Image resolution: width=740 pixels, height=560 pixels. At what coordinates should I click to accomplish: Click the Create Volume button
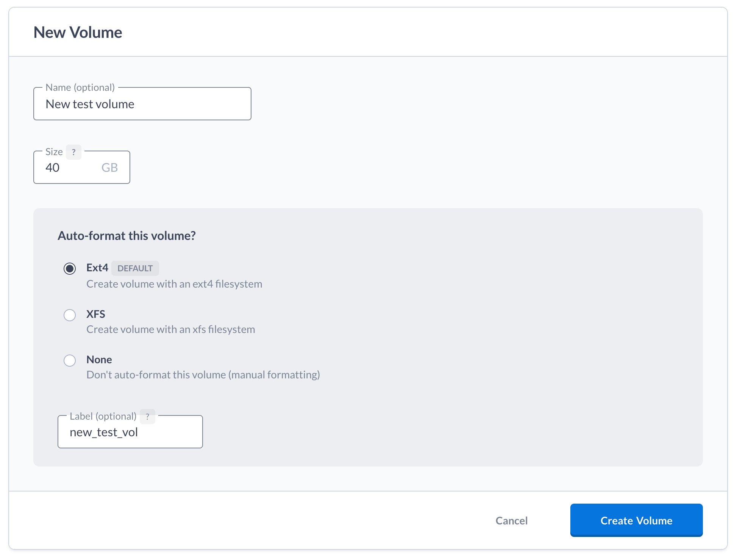click(x=636, y=520)
